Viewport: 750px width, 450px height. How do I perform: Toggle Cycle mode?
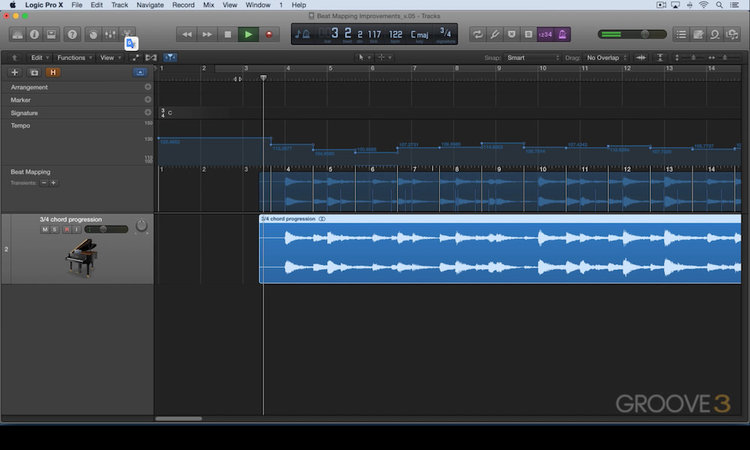pyautogui.click(x=477, y=34)
